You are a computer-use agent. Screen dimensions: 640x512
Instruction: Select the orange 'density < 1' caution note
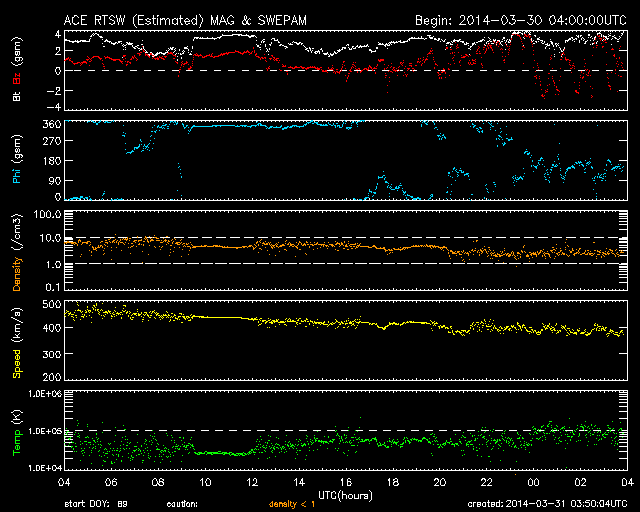click(x=292, y=504)
